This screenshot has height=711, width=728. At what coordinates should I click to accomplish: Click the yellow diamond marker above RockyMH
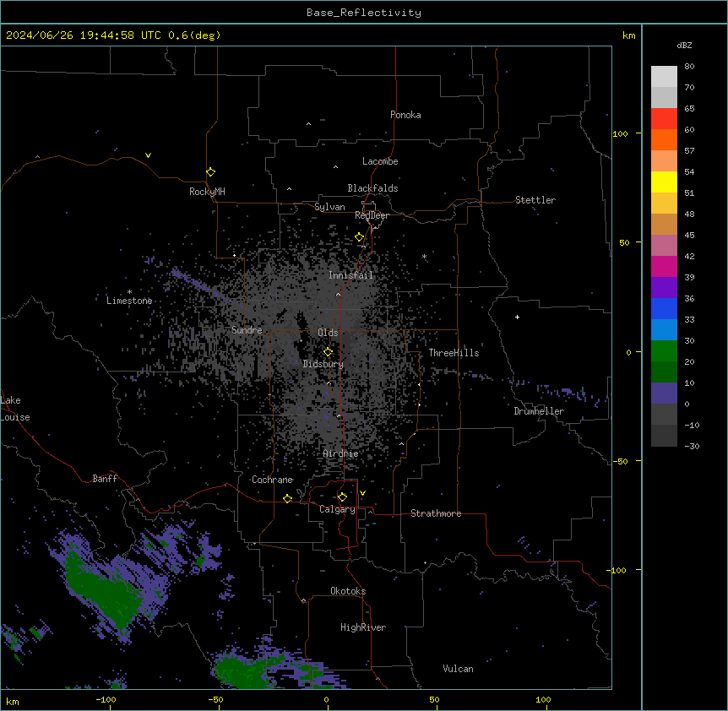point(211,172)
